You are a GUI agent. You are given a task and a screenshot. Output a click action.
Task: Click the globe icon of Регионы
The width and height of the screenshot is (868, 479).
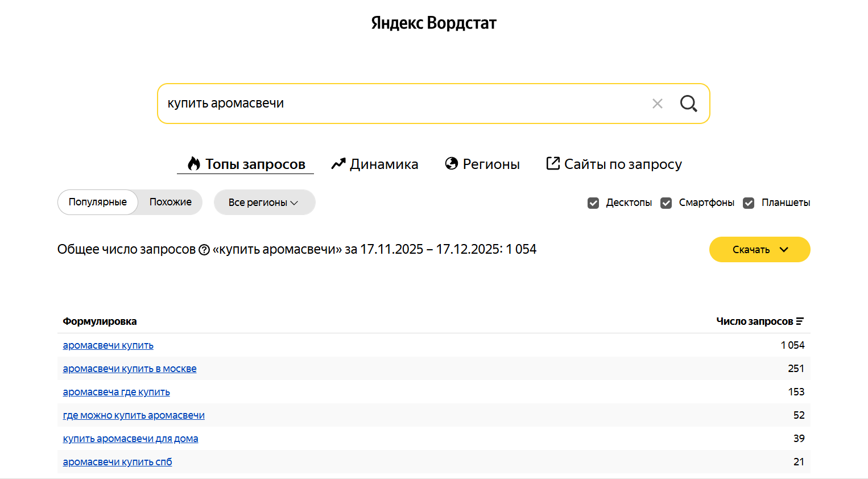point(452,164)
